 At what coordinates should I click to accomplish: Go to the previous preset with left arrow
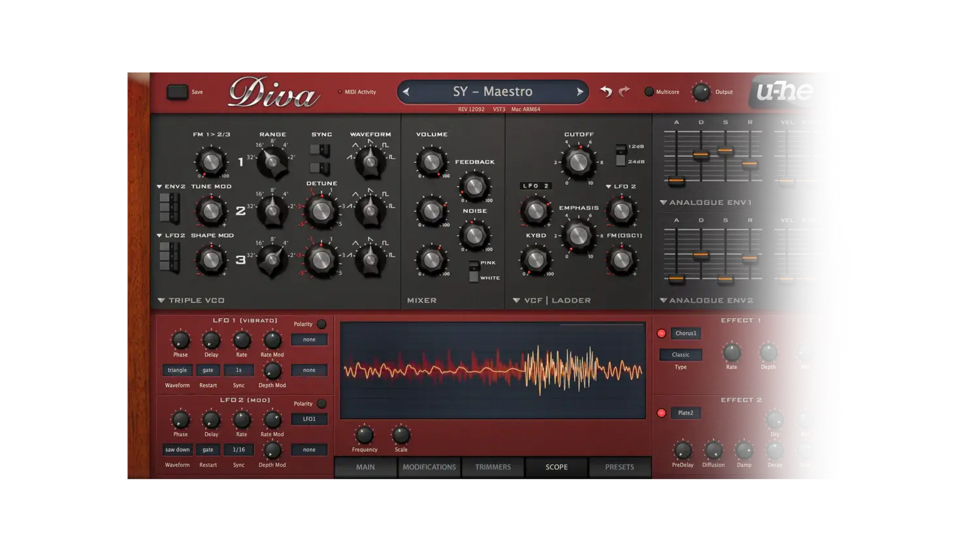[x=406, y=92]
